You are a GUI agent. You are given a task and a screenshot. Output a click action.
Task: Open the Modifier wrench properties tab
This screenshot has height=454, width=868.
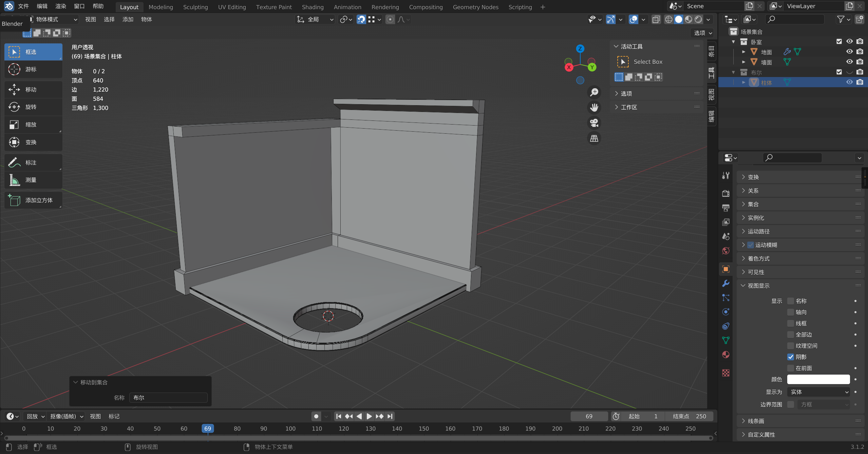pos(726,283)
